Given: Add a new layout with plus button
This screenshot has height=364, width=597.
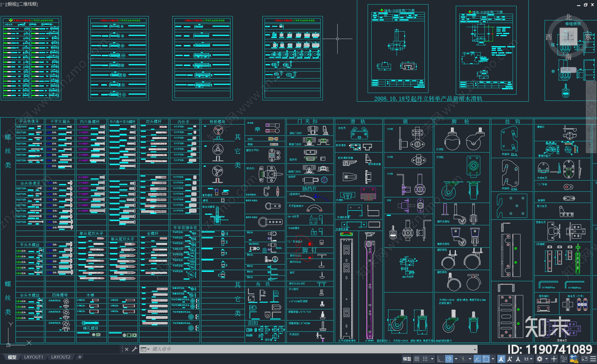Looking at the screenshot, I should point(80,357).
